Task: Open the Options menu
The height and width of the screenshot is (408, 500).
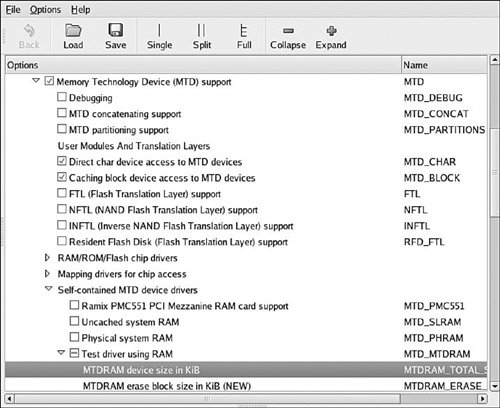Action: pyautogui.click(x=45, y=10)
